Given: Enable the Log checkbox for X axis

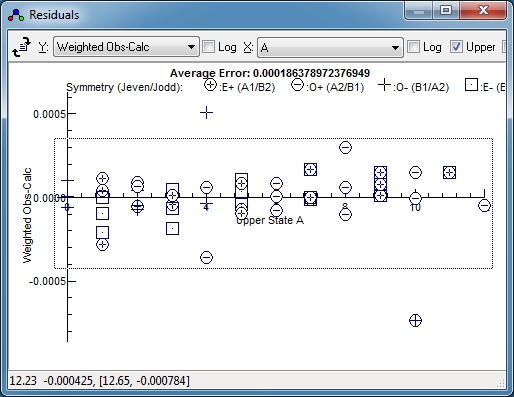Looking at the screenshot, I should 414,47.
